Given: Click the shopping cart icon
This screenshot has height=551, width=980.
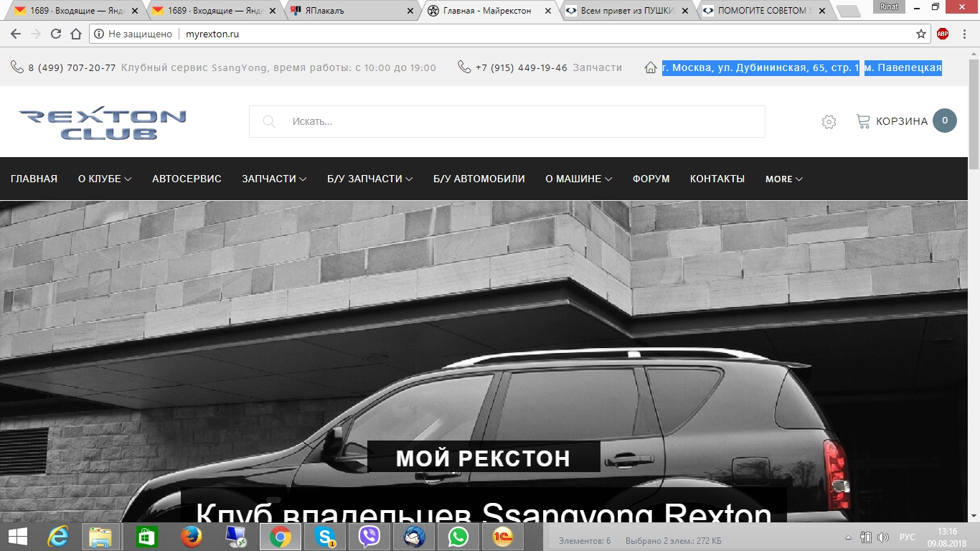Looking at the screenshot, I should [x=862, y=121].
